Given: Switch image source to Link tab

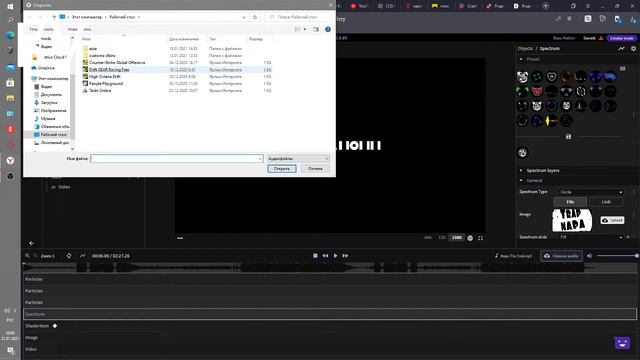Looking at the screenshot, I should [606, 202].
